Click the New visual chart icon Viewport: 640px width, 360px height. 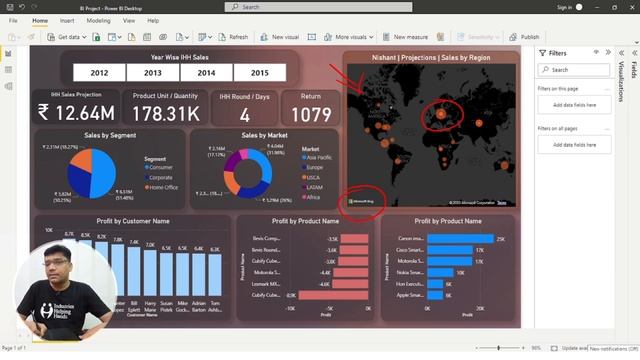264,37
